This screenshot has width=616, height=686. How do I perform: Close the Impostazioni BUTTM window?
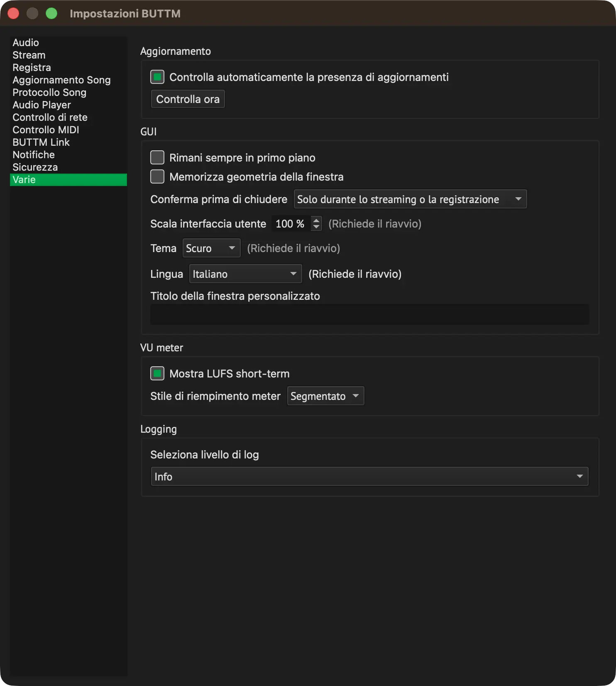tap(13, 14)
